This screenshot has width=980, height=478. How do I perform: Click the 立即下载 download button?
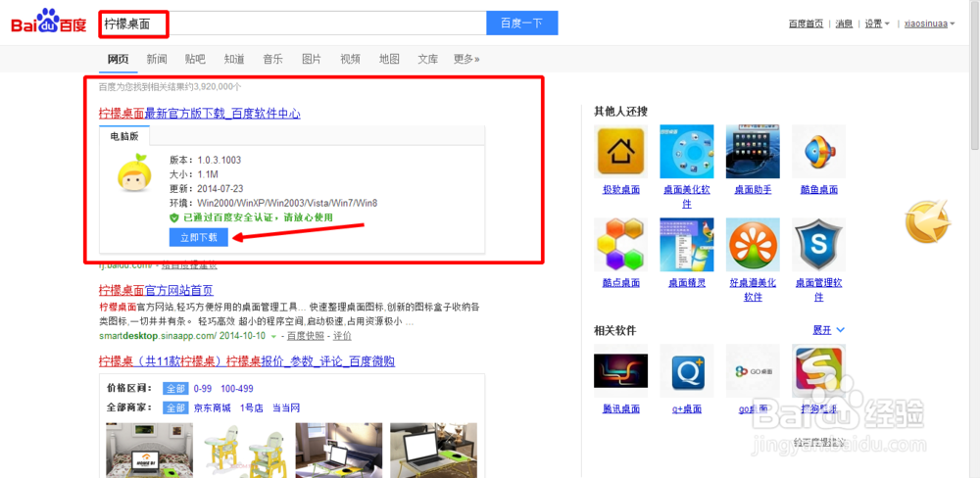tap(199, 237)
